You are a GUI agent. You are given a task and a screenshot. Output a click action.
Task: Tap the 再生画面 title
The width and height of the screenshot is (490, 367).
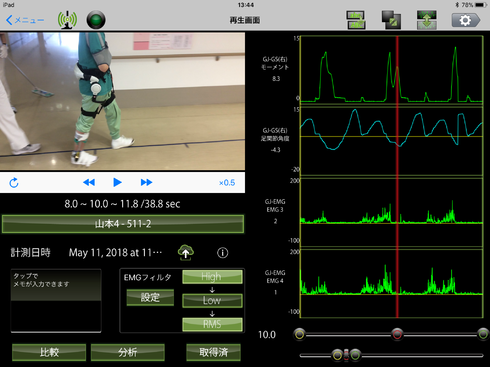(x=245, y=20)
